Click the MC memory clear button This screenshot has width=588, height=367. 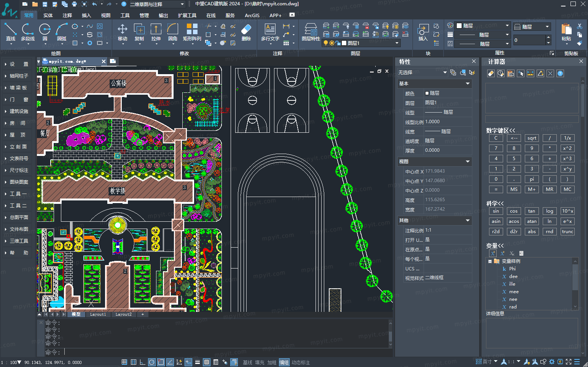[x=567, y=189]
